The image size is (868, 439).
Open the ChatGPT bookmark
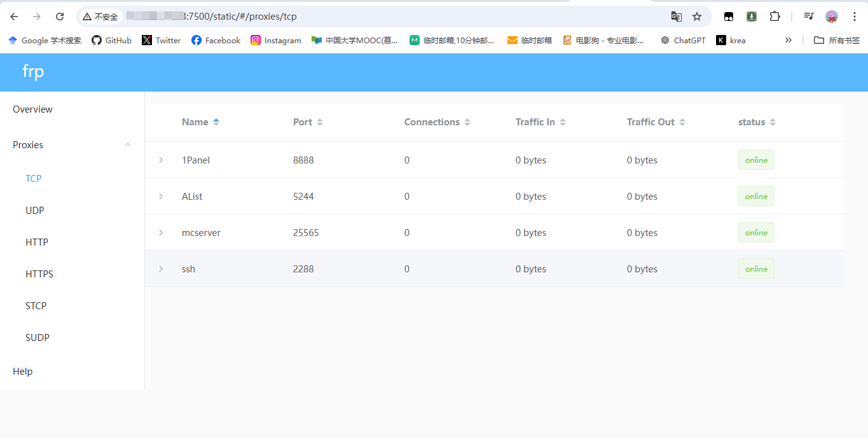683,40
